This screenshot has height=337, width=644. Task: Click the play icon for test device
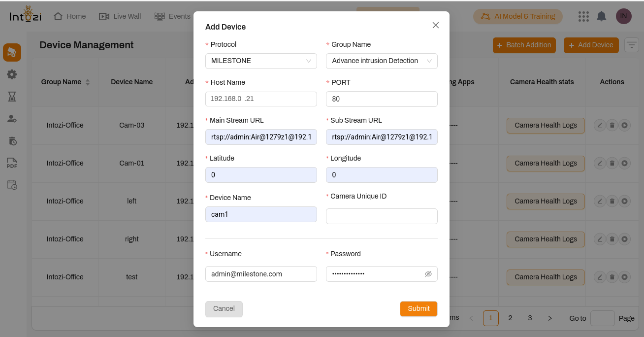pos(624,277)
